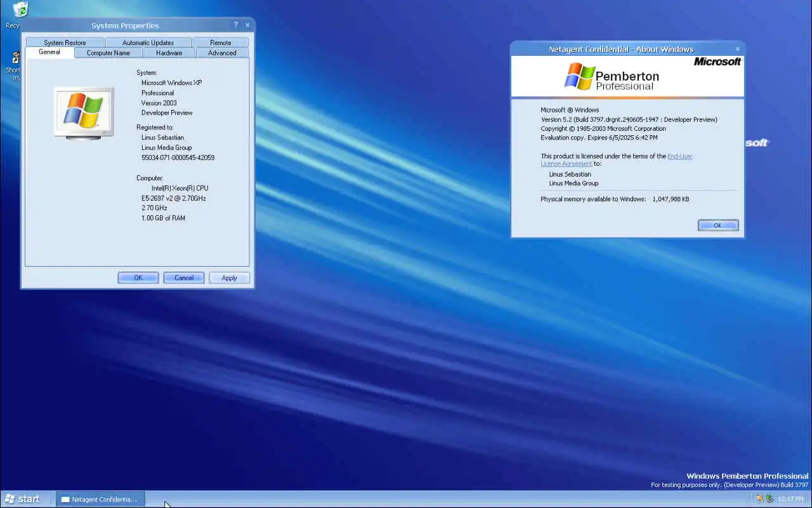Click 'E5-2697 v2 @ 2.70GHz' text
The width and height of the screenshot is (812, 508).
(x=173, y=198)
